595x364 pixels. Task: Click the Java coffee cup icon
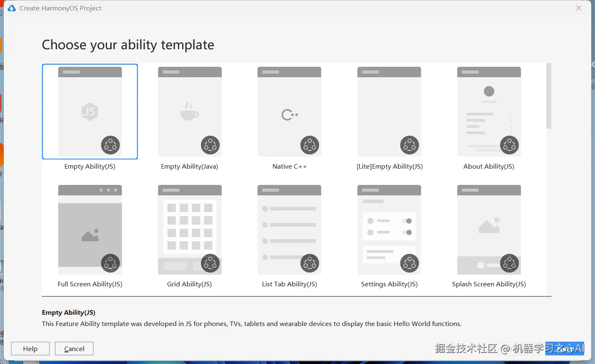[x=189, y=111]
